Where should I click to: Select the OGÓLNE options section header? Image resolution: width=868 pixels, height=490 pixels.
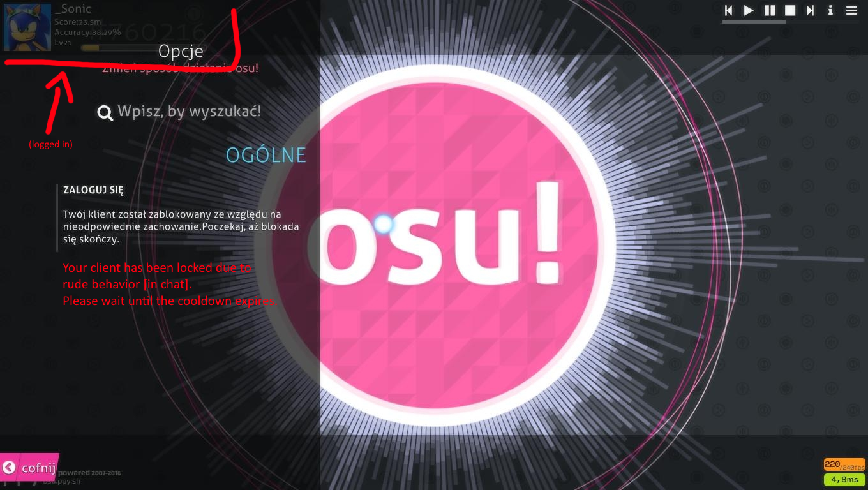pyautogui.click(x=266, y=154)
